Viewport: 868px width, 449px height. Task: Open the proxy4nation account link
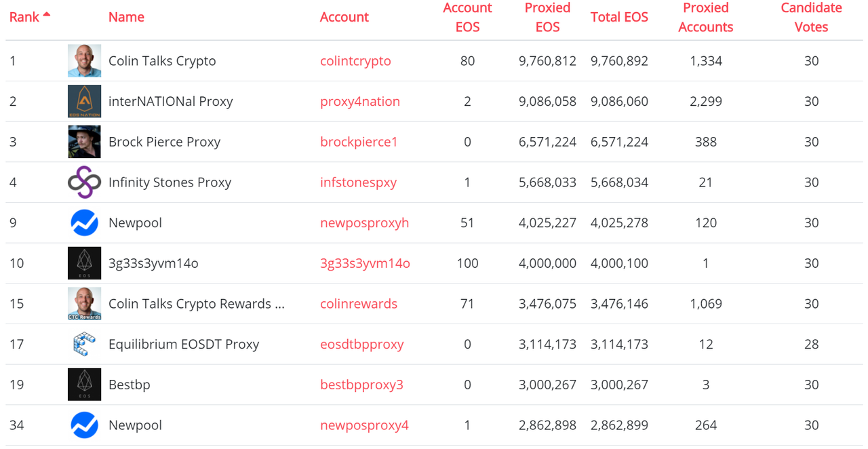click(360, 102)
